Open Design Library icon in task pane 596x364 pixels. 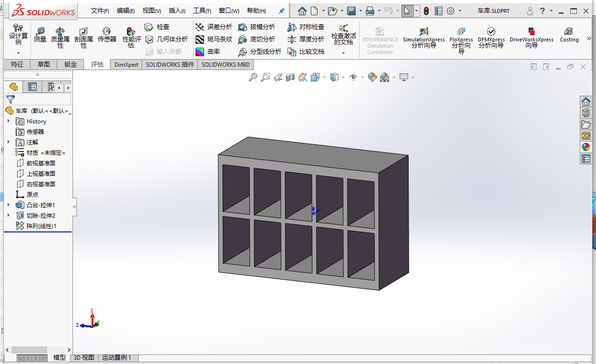tap(586, 113)
